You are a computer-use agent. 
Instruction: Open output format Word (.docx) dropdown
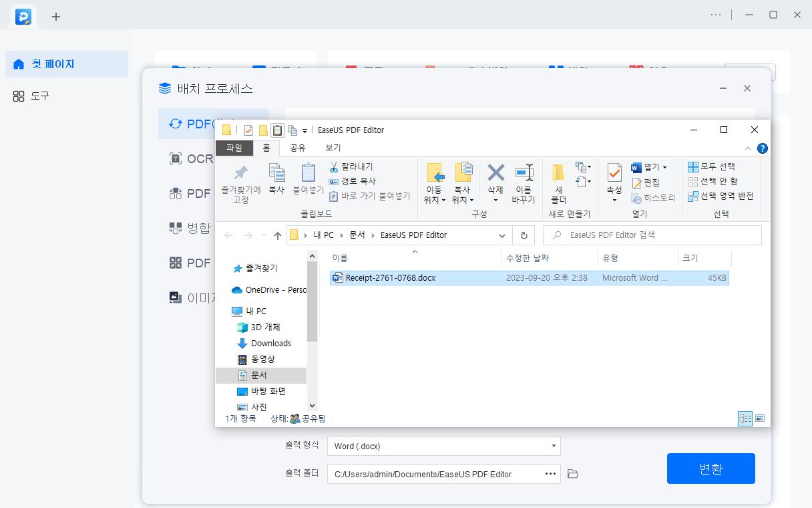(x=444, y=446)
